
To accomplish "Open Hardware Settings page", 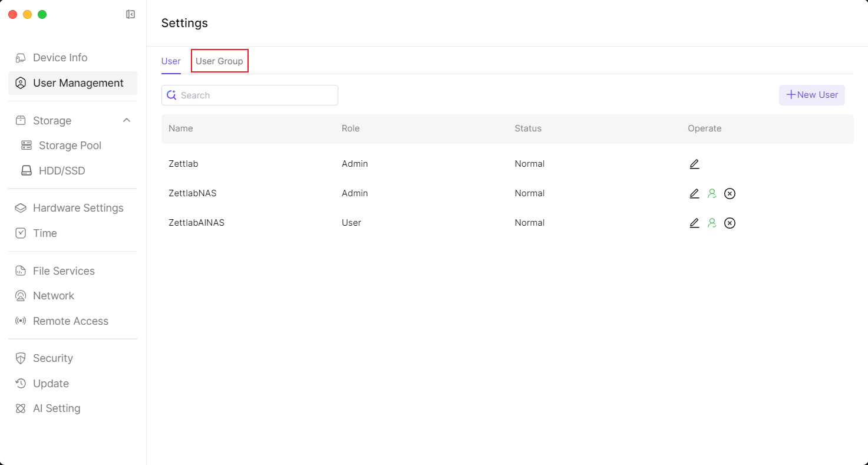I will point(78,208).
